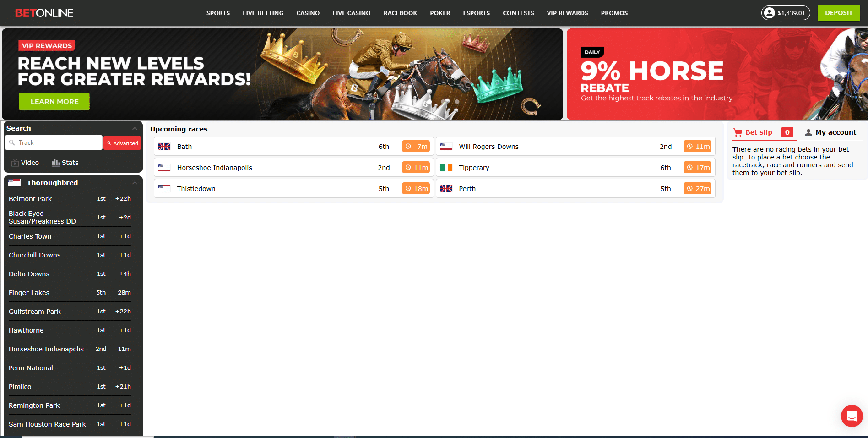Click the Bath 7m countdown timer
This screenshot has width=868, height=438.
click(416, 146)
